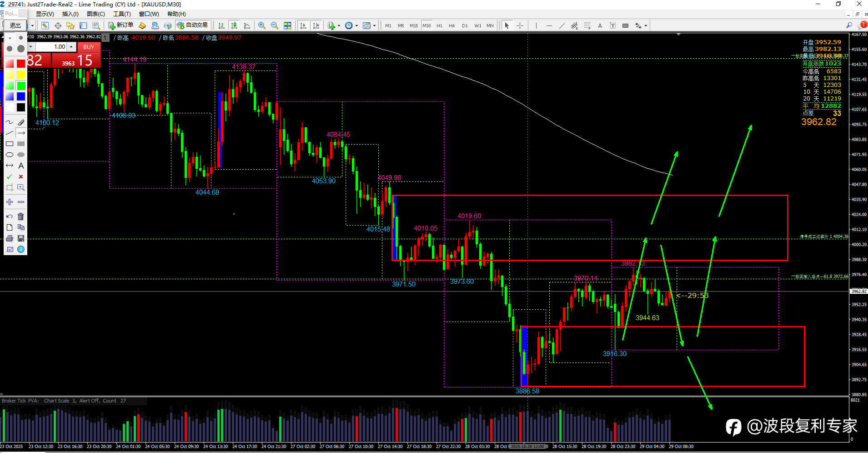
Task: Increase lot size with the up stepper
Action: 71,47
